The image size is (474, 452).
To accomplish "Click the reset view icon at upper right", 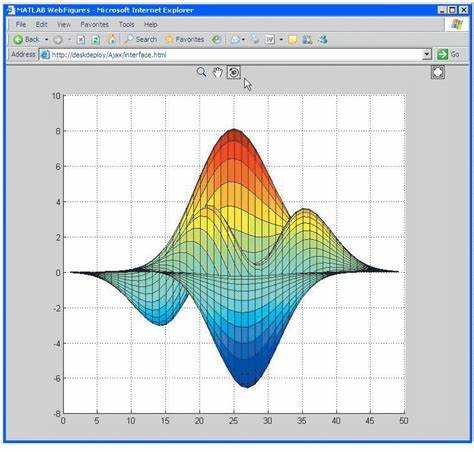I will coord(438,72).
